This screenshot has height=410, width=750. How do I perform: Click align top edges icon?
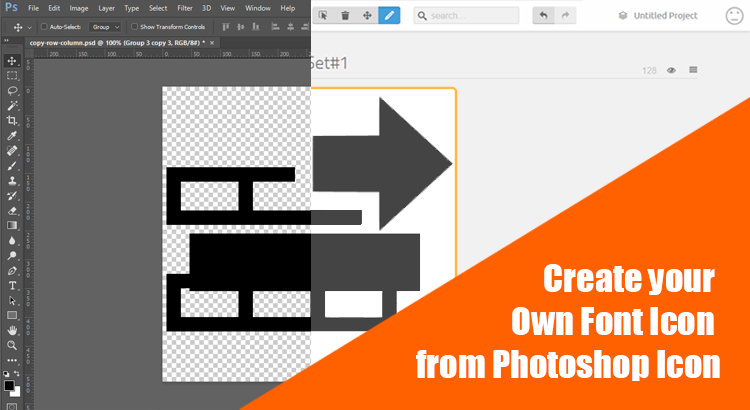tap(226, 27)
